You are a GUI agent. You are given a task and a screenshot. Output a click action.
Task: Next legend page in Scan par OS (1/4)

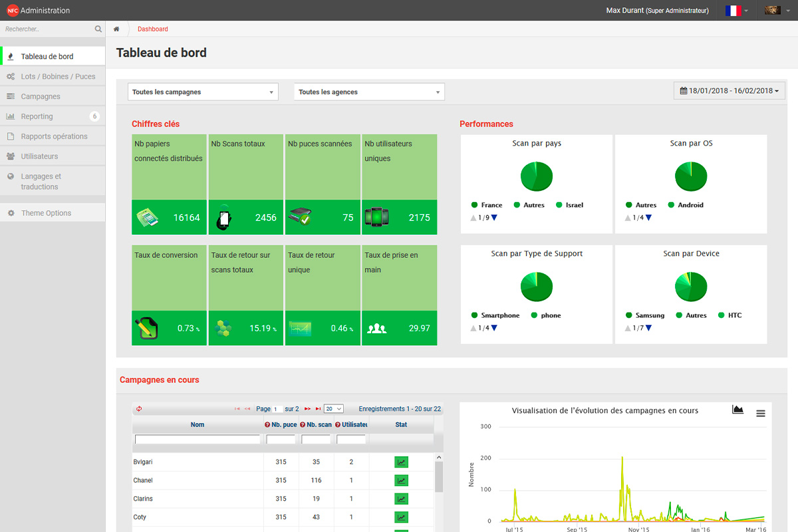(x=648, y=217)
